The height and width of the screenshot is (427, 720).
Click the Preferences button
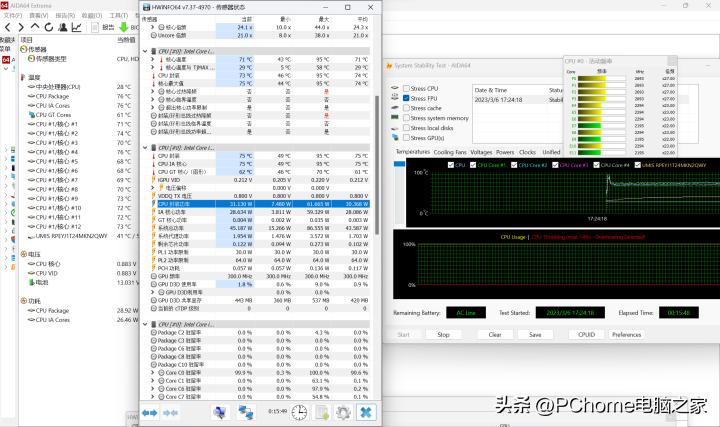coord(626,335)
